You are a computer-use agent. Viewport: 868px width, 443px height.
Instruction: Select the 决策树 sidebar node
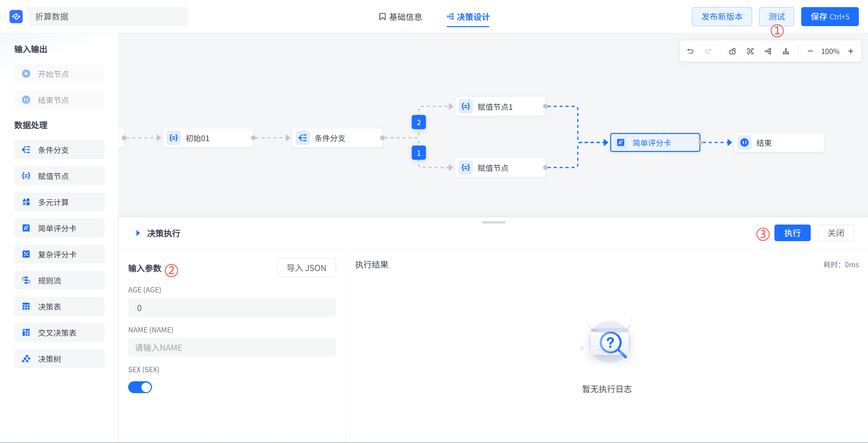pos(59,359)
